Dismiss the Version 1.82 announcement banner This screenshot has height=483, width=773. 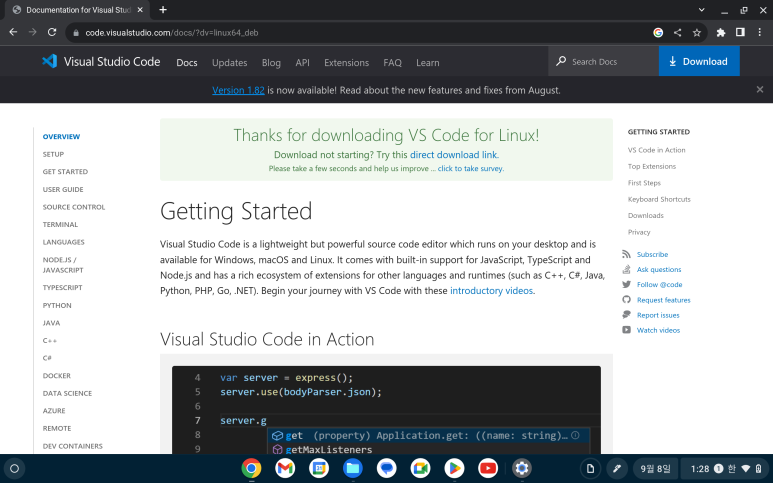[x=760, y=90]
